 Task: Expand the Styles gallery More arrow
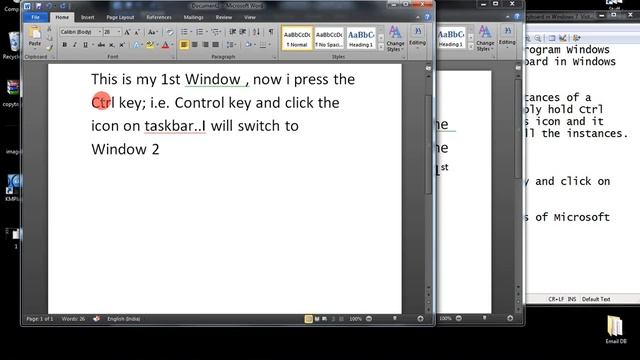coord(381,47)
